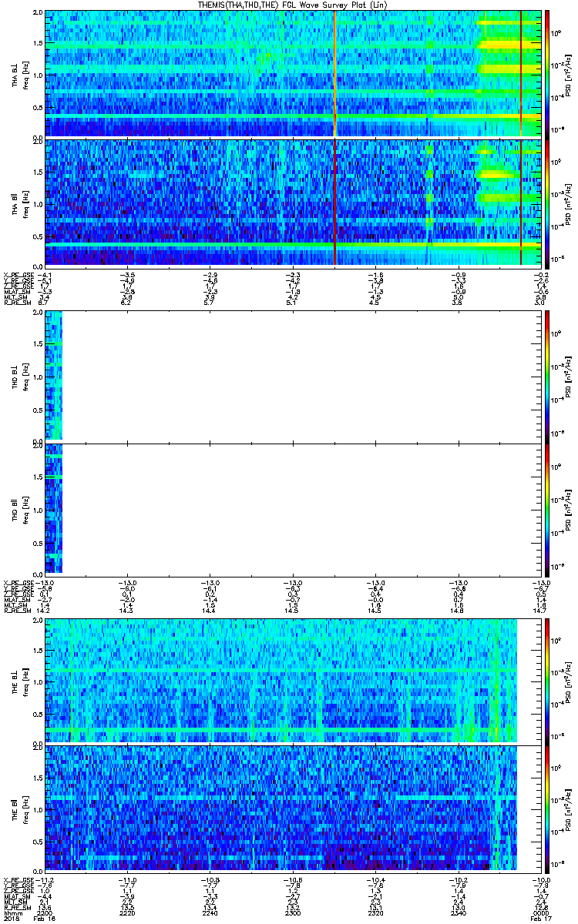Click the THD B-perpendicular color bar
The image size is (578, 924).
pyautogui.click(x=547, y=376)
